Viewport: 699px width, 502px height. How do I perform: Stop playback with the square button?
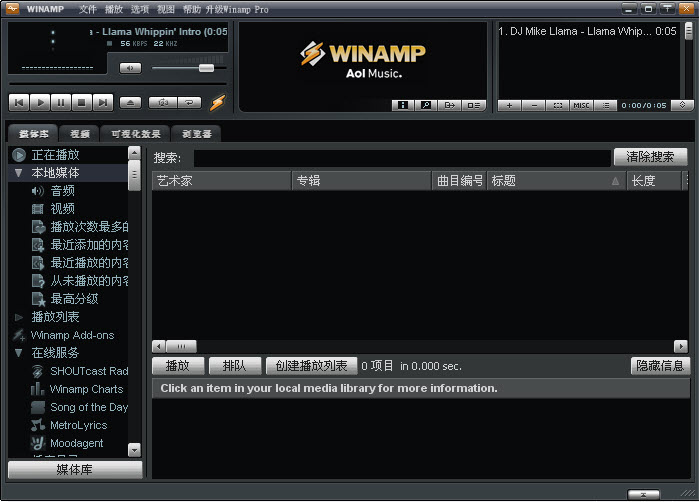[x=82, y=103]
